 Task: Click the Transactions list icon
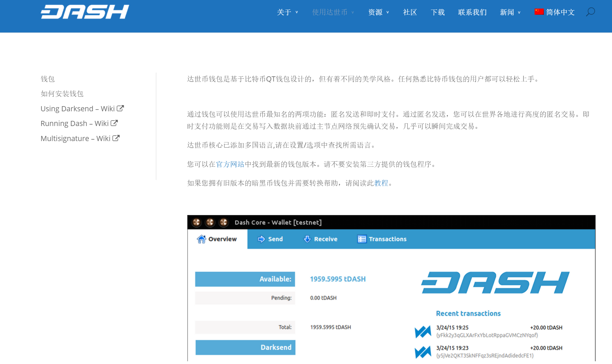[362, 239]
